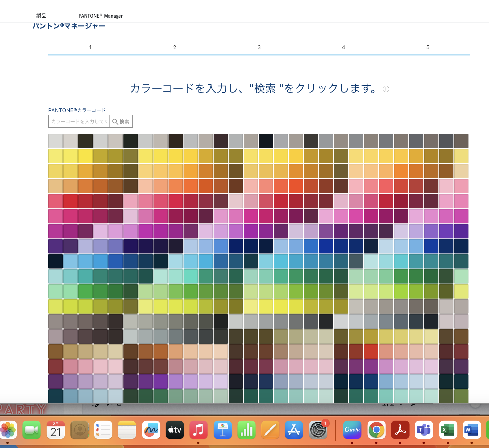Pick the bright orange swatch in the third row

click(x=401, y=171)
